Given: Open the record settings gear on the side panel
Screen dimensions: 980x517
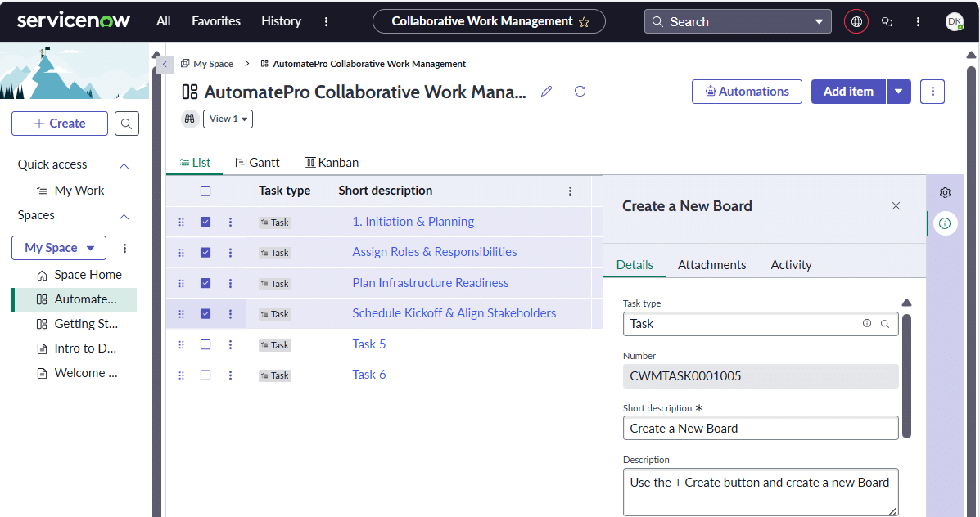Looking at the screenshot, I should click(x=945, y=192).
